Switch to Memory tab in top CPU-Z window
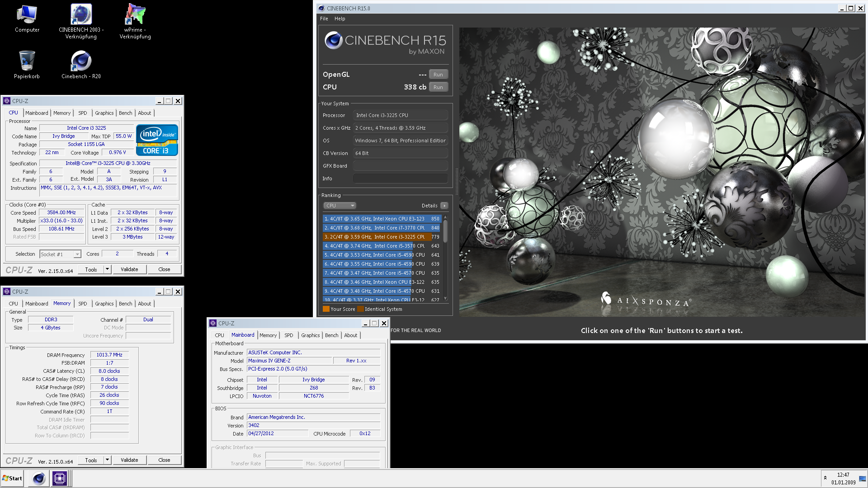This screenshot has width=868, height=488. click(62, 113)
